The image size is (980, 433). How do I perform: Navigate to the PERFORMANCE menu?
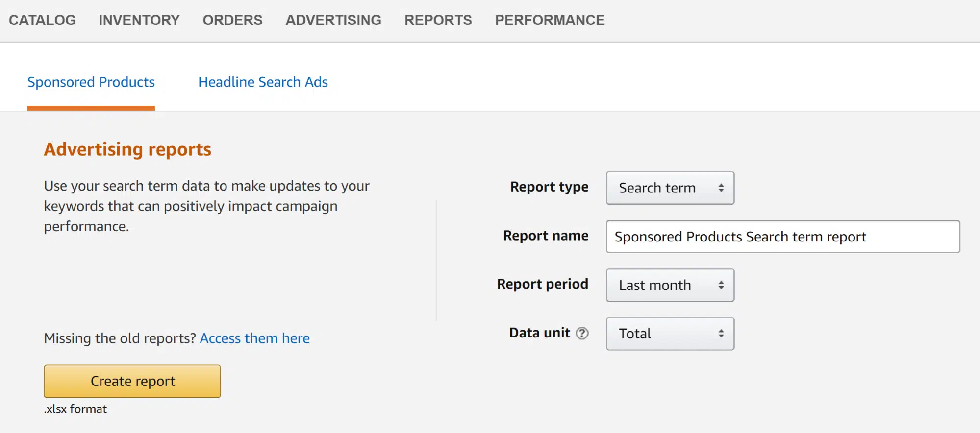[x=550, y=20]
